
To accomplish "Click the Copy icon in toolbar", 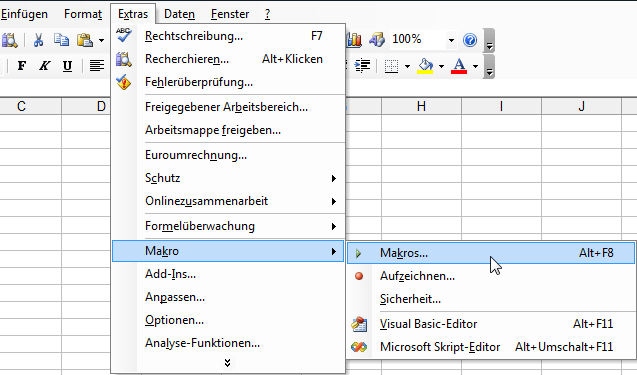I will click(61, 40).
